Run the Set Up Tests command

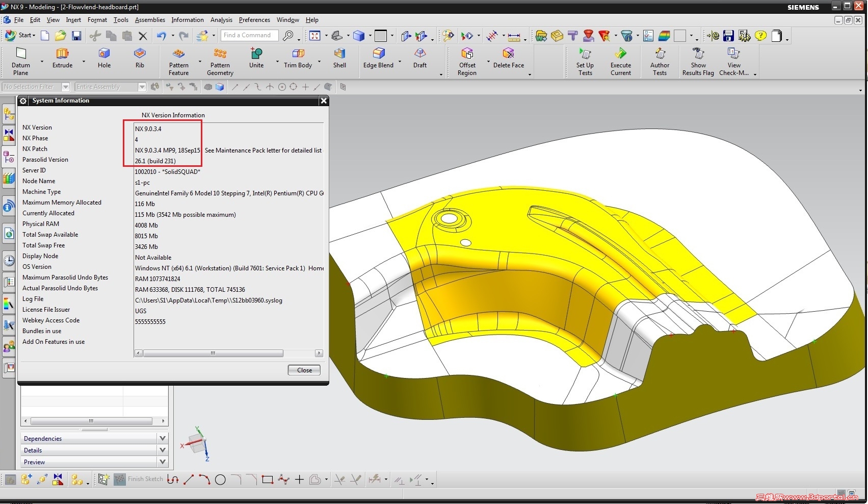pyautogui.click(x=585, y=61)
